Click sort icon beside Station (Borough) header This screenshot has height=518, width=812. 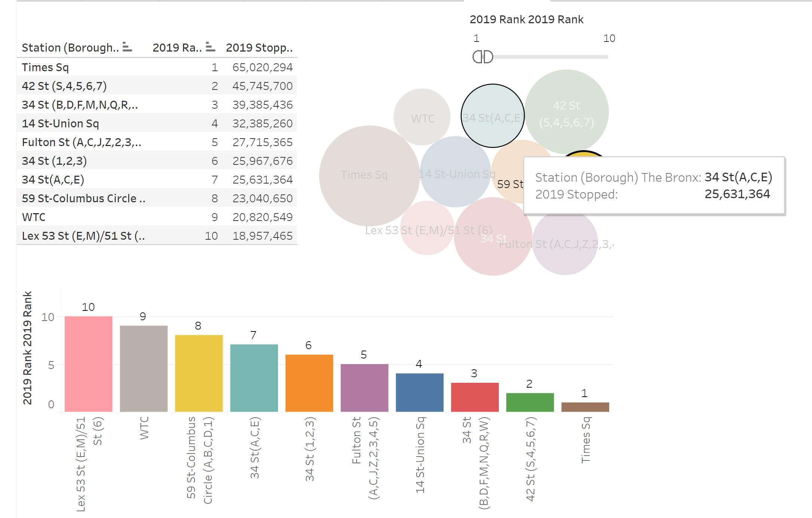127,47
